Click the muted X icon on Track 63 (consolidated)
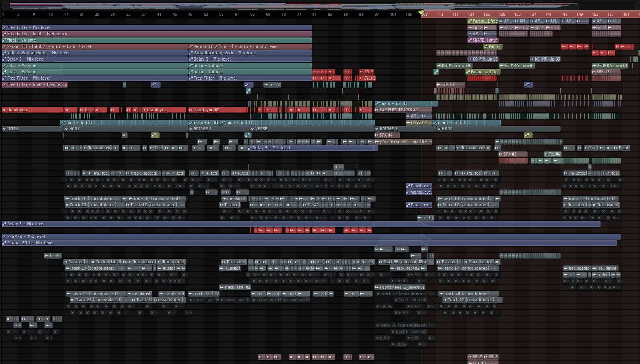 377,293
